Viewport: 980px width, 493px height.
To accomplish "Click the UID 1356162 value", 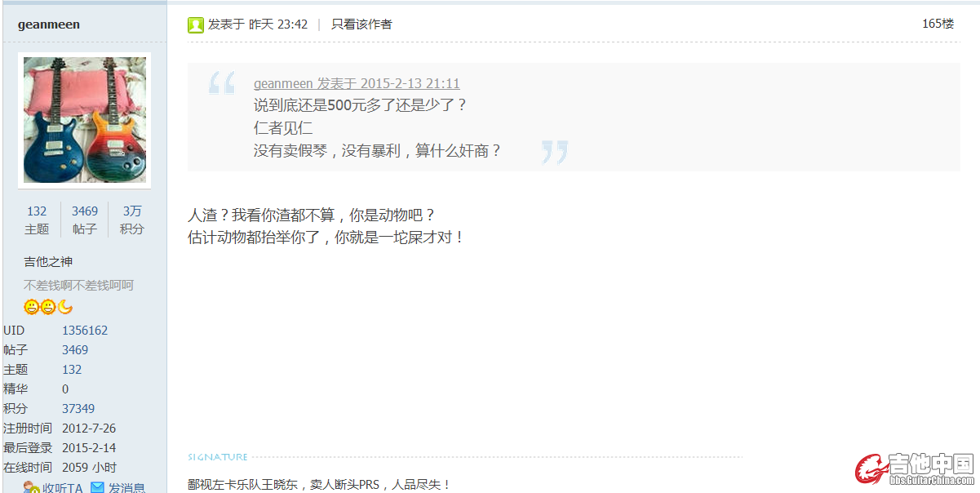I will pyautogui.click(x=85, y=331).
